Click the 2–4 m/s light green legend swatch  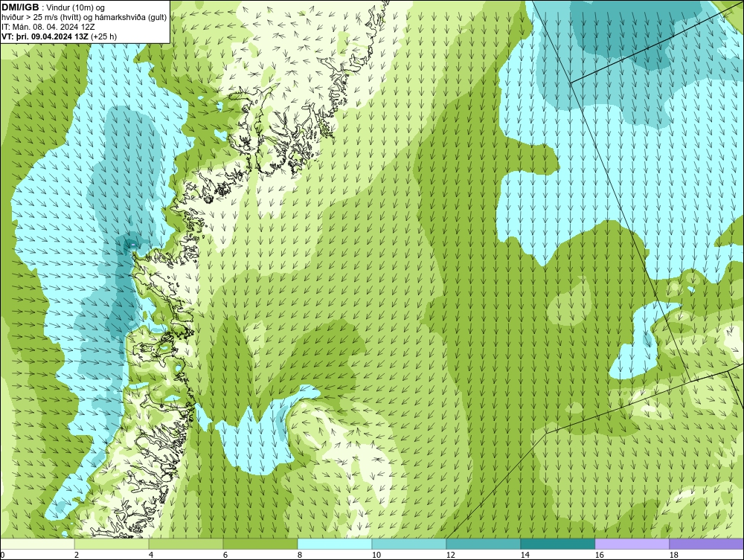pos(112,544)
